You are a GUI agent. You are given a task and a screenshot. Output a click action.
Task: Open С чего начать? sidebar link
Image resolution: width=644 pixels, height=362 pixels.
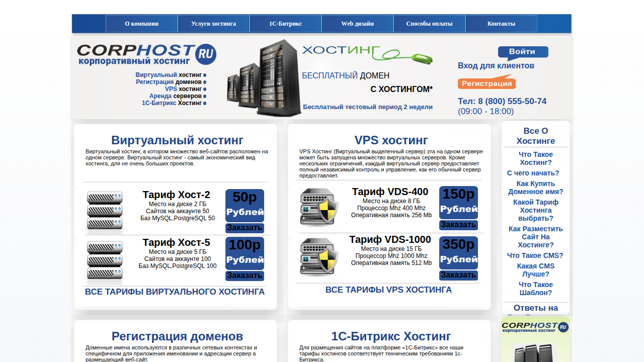533,173
